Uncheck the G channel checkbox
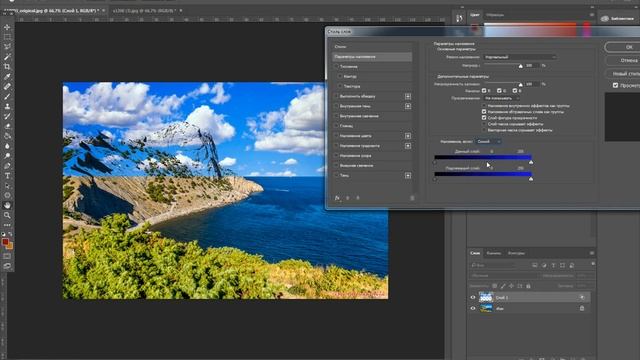The height and width of the screenshot is (360, 640). coord(499,91)
